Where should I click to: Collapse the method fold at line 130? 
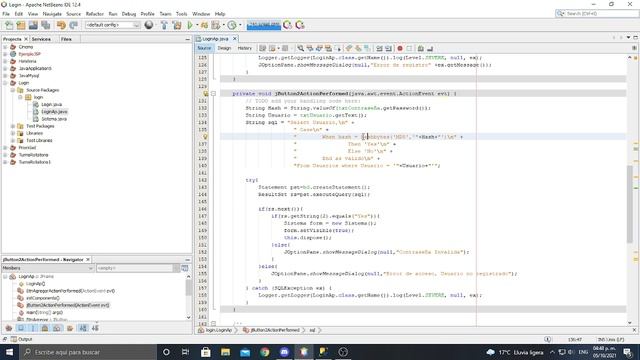(213, 93)
